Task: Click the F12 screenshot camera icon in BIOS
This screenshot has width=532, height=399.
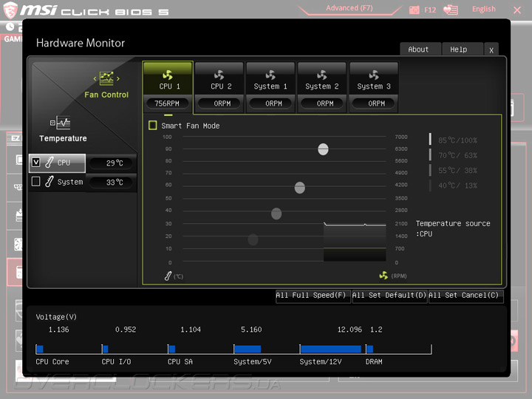Action: [x=415, y=10]
